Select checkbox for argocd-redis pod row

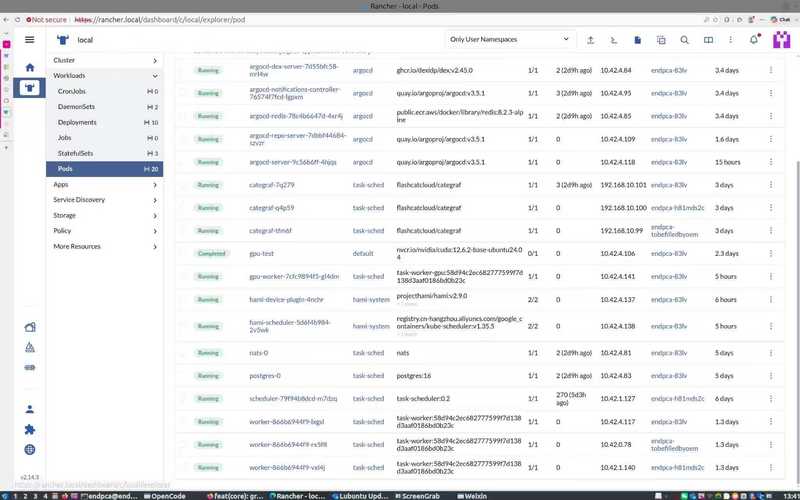(183, 116)
